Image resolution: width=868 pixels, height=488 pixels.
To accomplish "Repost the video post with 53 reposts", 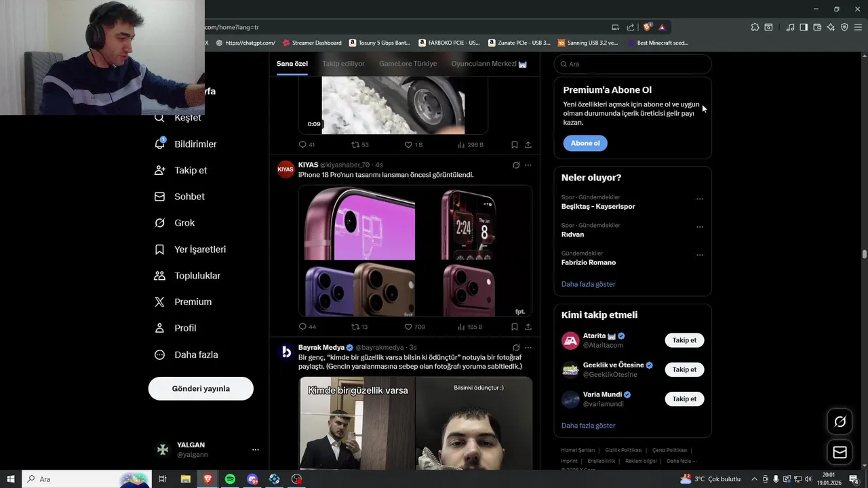I will point(359,144).
